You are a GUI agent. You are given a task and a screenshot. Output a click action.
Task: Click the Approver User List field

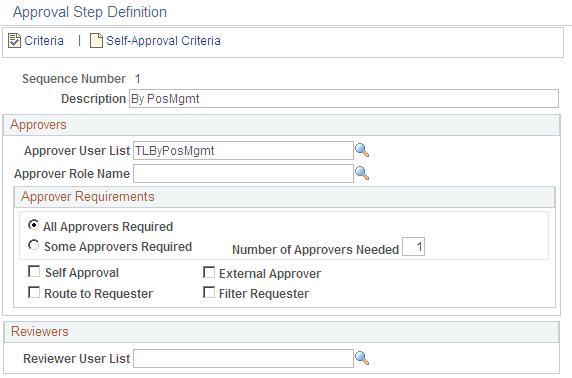point(243,150)
